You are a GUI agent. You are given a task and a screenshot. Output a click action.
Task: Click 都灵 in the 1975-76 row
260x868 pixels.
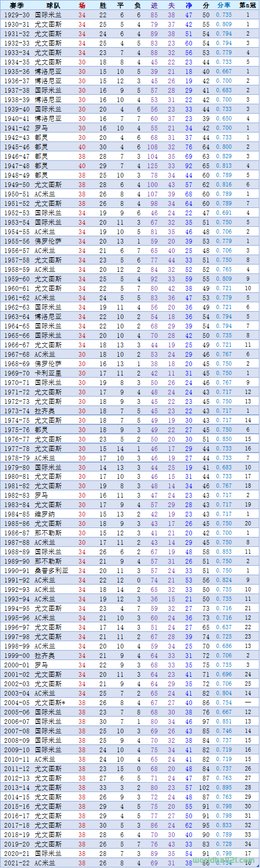tap(41, 430)
